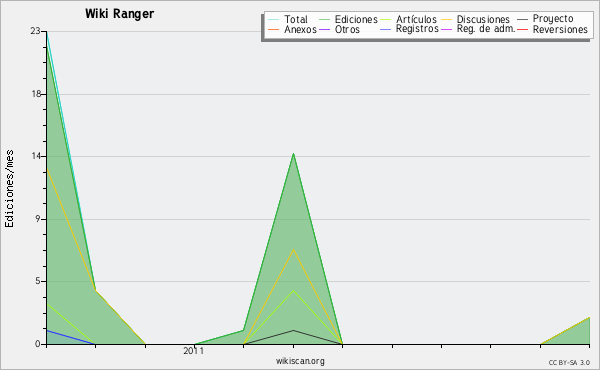Click the 0 y-axis value
This screenshot has height=370, width=600.
[38, 344]
